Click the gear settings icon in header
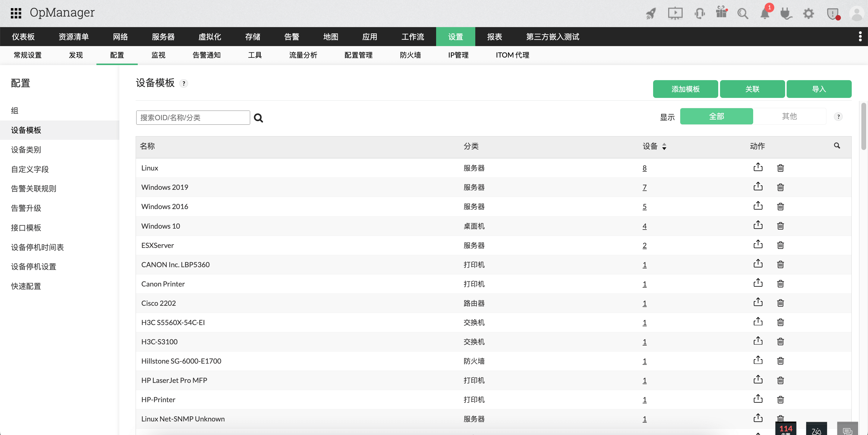 click(x=808, y=14)
